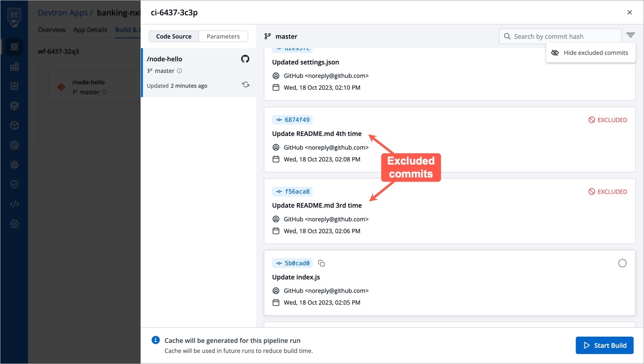Close the ci-6437-3c3p dialog
This screenshot has height=364, width=644.
[x=630, y=13]
